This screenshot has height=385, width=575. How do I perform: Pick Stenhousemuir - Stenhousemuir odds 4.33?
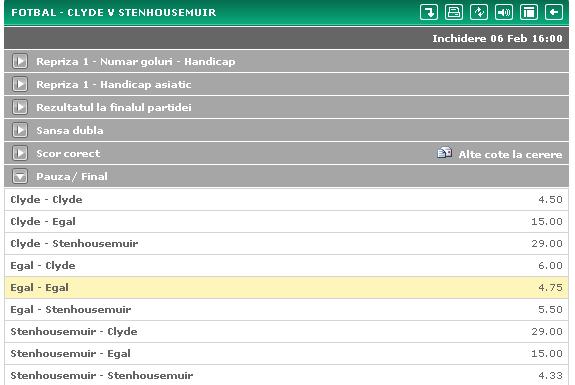click(x=550, y=375)
